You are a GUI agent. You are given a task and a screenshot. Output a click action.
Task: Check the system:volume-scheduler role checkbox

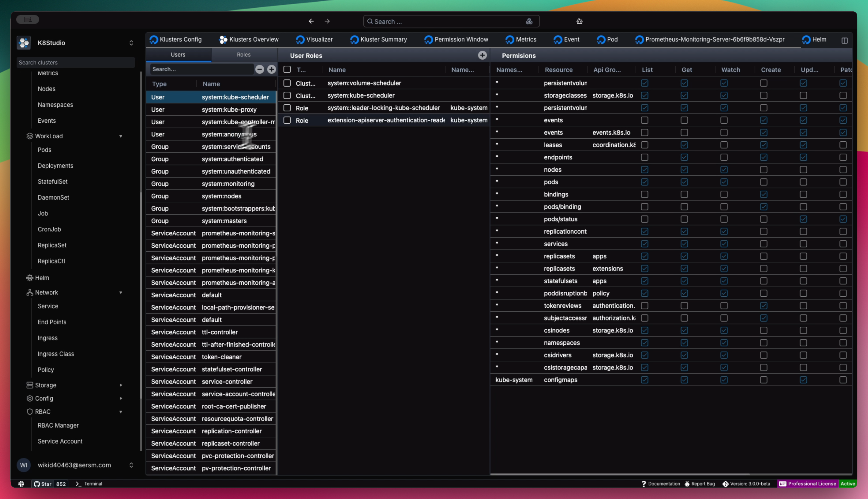[x=287, y=83]
